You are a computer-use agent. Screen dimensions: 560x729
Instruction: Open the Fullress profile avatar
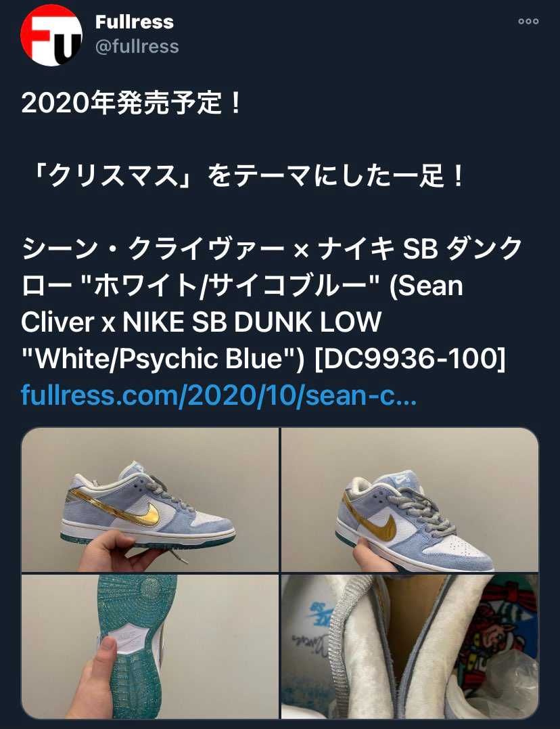pyautogui.click(x=51, y=35)
